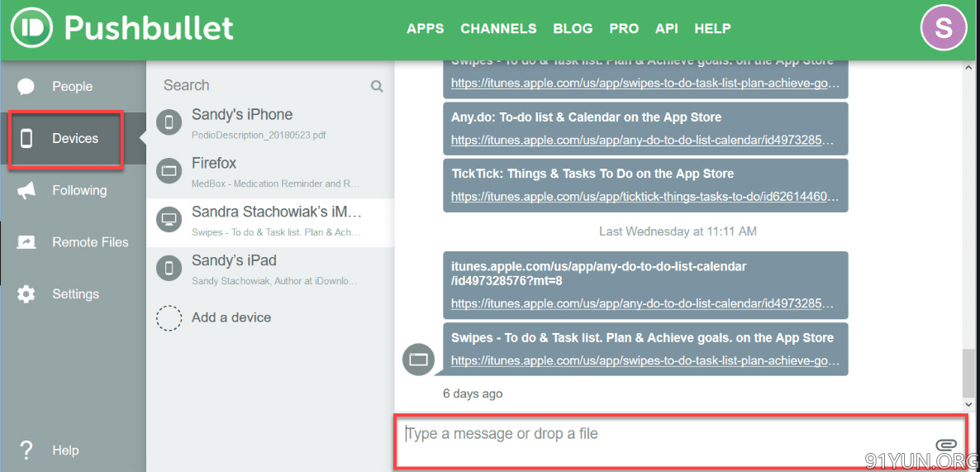Click the Pushbullet logo icon

31,29
